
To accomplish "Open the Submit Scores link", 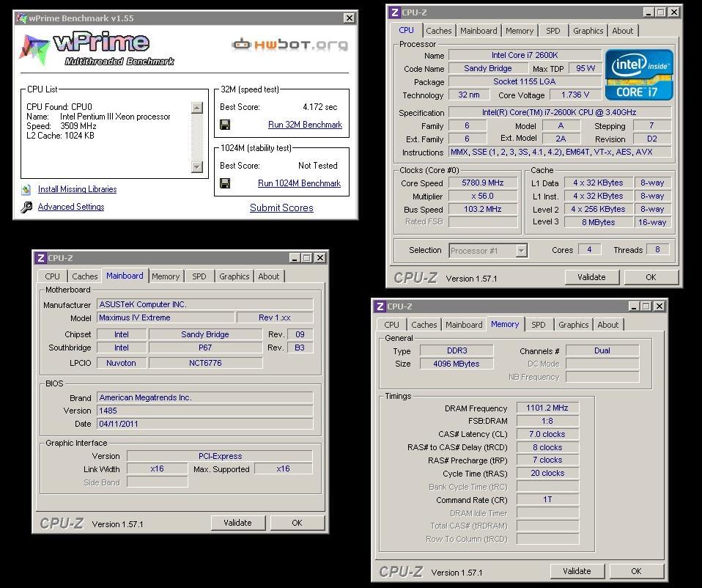I will click(x=281, y=207).
